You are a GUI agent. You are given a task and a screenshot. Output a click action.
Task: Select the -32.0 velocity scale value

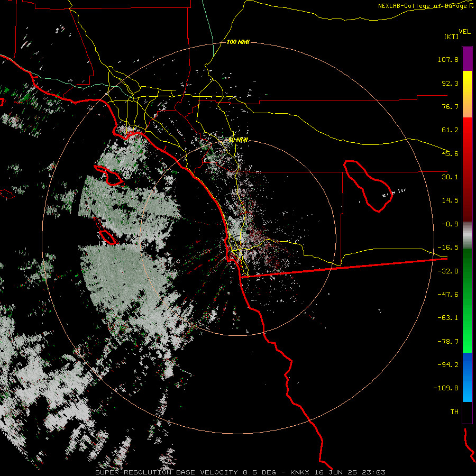[x=448, y=271]
